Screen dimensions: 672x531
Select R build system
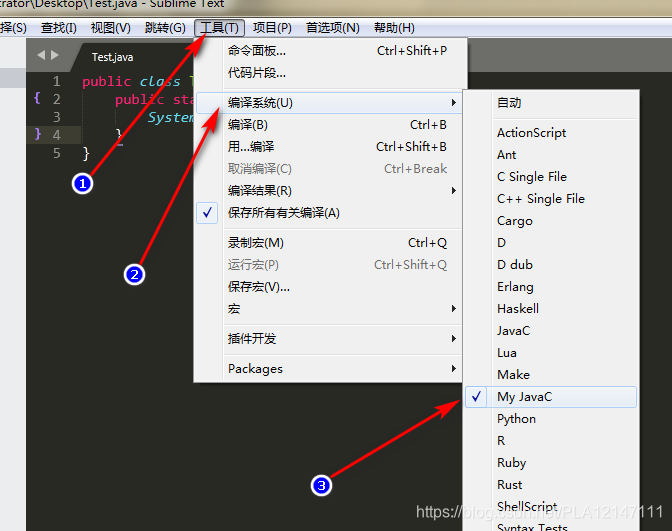[551, 441]
